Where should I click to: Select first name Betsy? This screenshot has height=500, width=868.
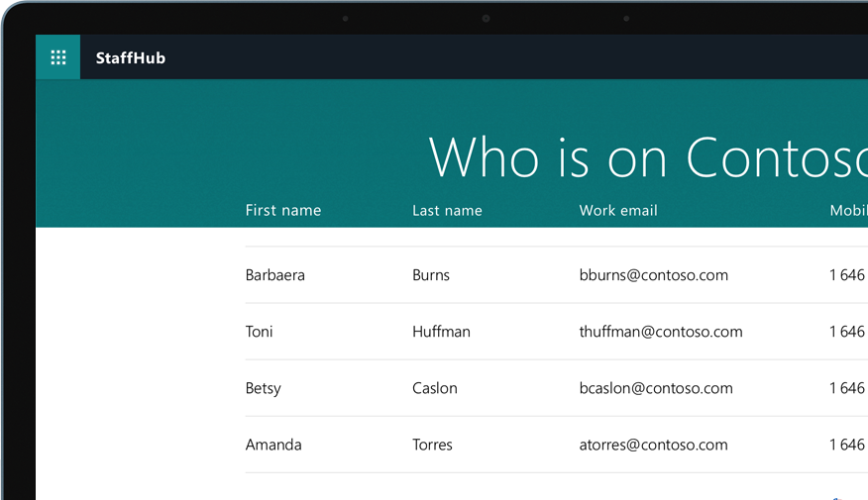(264, 388)
